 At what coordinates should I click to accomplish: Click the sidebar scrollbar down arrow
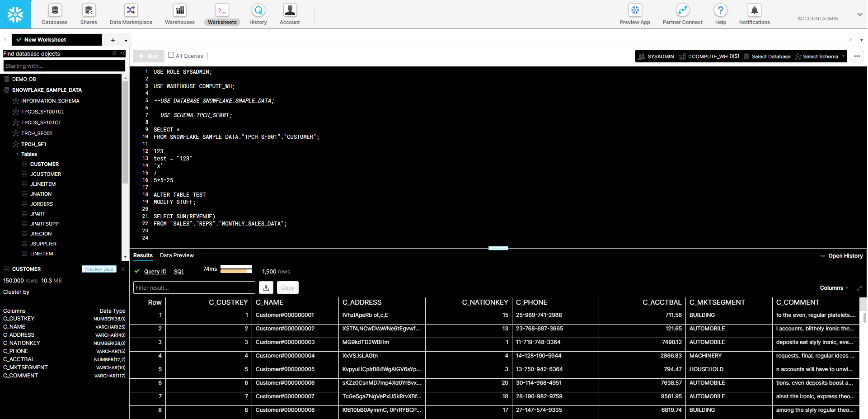pyautogui.click(x=125, y=257)
